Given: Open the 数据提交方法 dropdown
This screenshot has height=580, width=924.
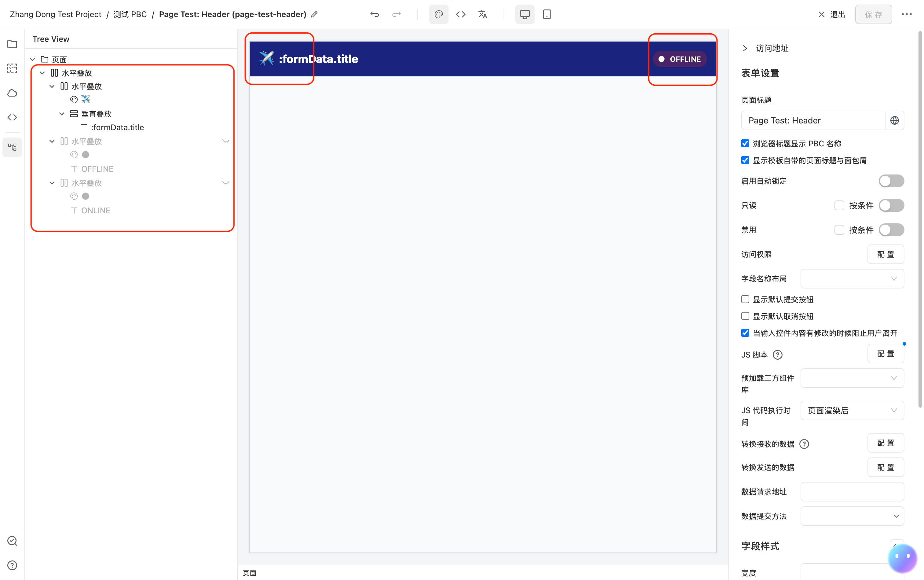Looking at the screenshot, I should coord(852,516).
